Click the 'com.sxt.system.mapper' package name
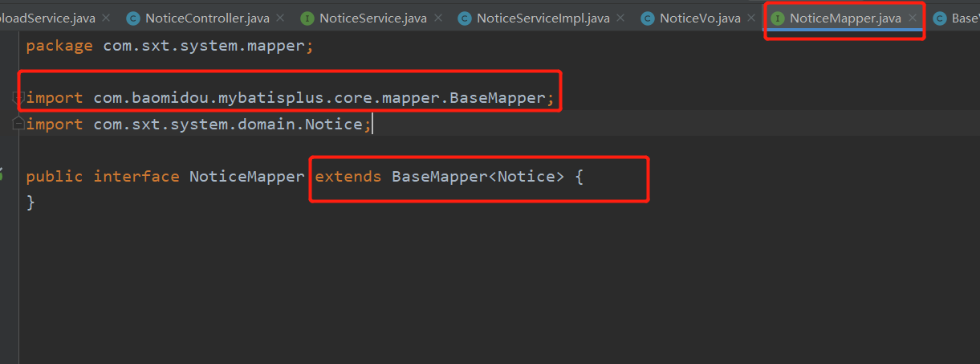 [x=204, y=45]
